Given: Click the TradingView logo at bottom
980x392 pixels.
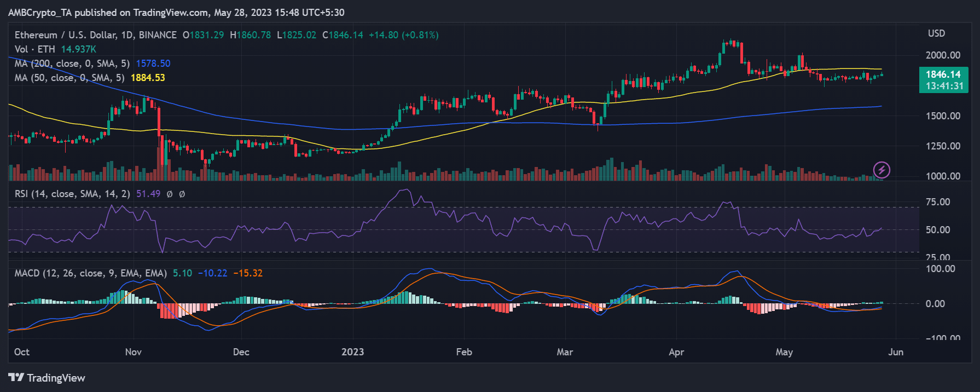Looking at the screenshot, I should point(47,378).
